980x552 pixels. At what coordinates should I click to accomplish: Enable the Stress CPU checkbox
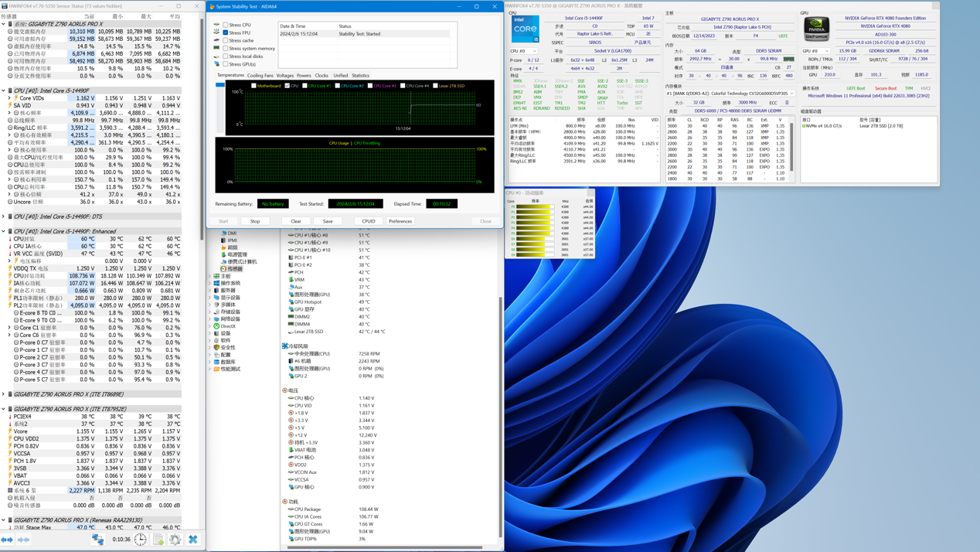tap(226, 25)
